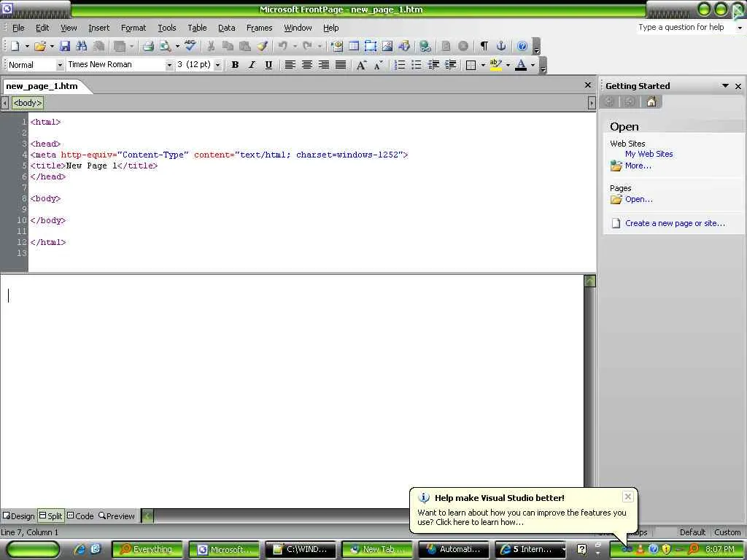Image resolution: width=747 pixels, height=560 pixels.
Task: Open the Undo history dropdown arrow
Action: (x=295, y=46)
